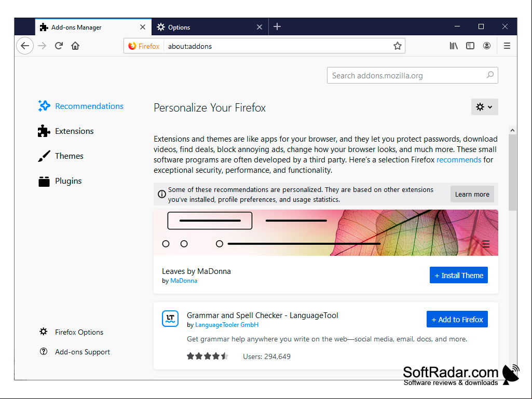
Task: Open the Extensions category
Action: point(66,131)
